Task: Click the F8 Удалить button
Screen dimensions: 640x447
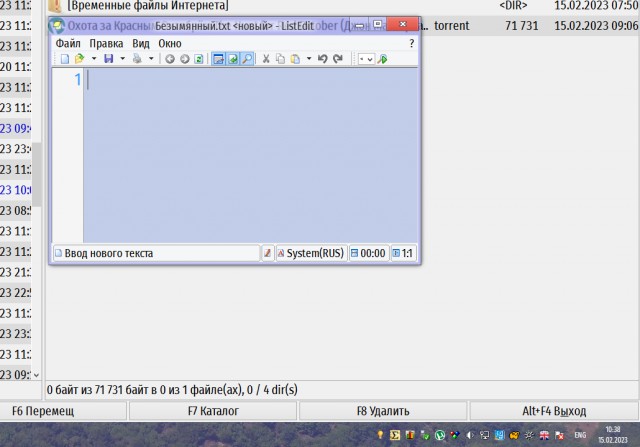Action: [x=383, y=411]
